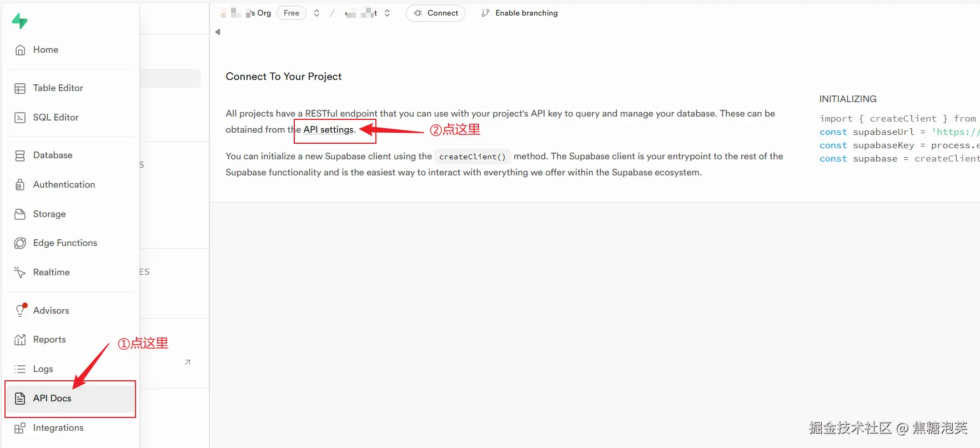Click the Advisors lightbulb icon
980x448 pixels.
21,310
